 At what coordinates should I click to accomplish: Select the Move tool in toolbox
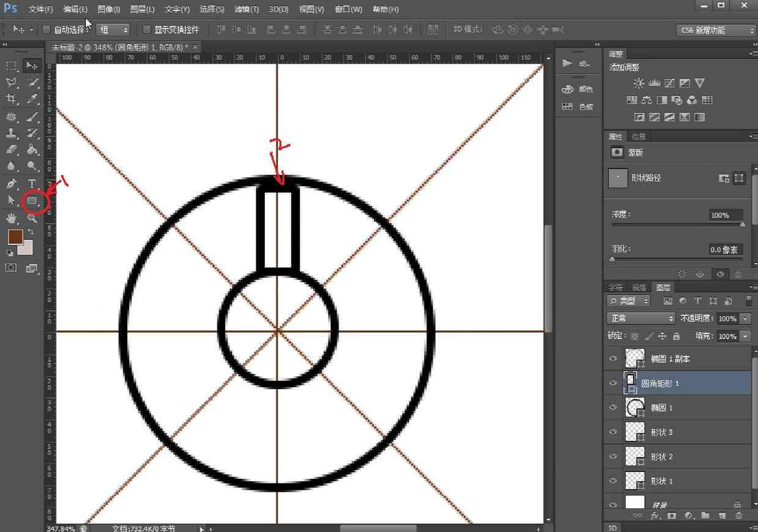click(32, 66)
